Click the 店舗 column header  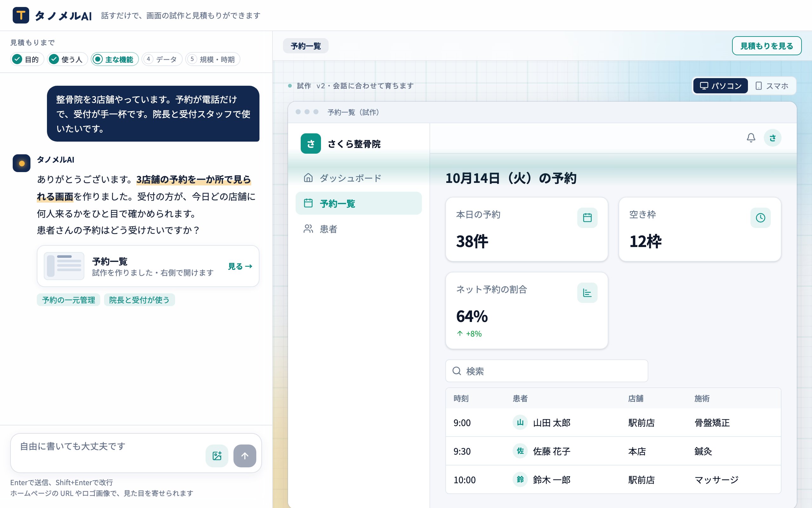[636, 398]
